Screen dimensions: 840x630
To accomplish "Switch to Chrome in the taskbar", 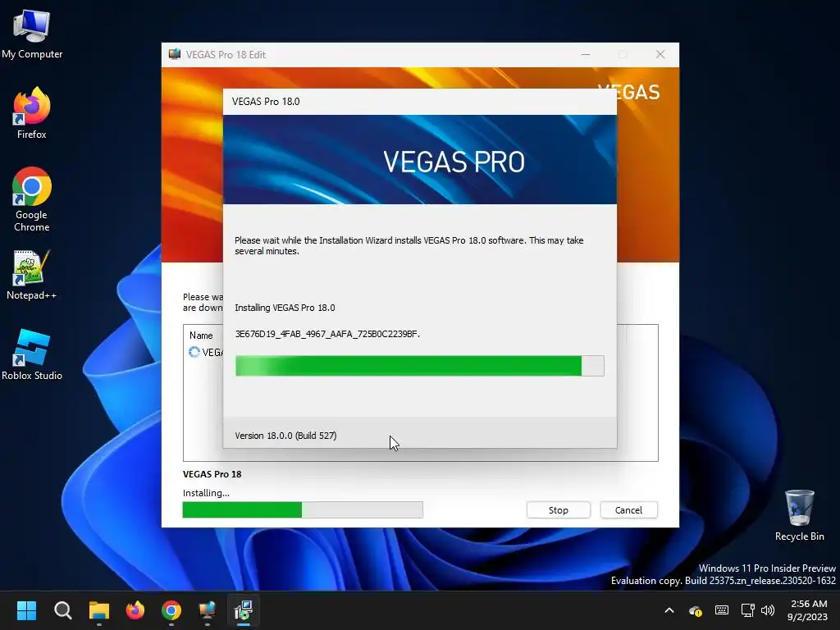I will point(171,610).
